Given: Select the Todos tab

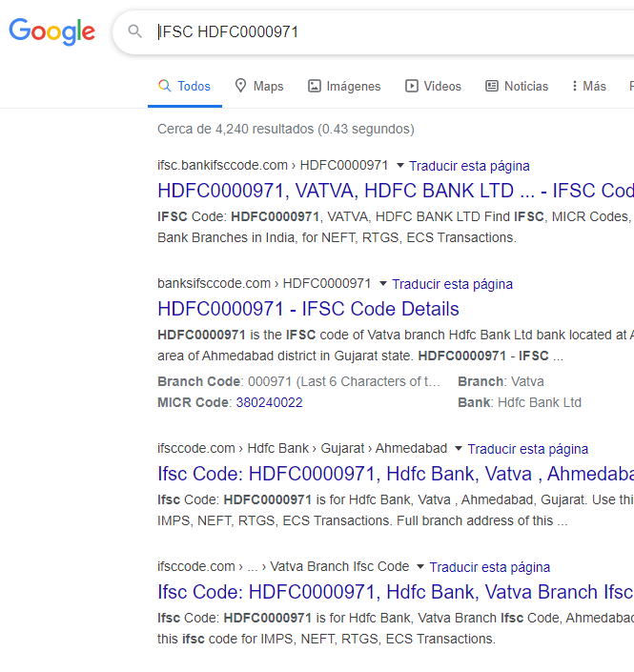Looking at the screenshot, I should click(x=185, y=86).
